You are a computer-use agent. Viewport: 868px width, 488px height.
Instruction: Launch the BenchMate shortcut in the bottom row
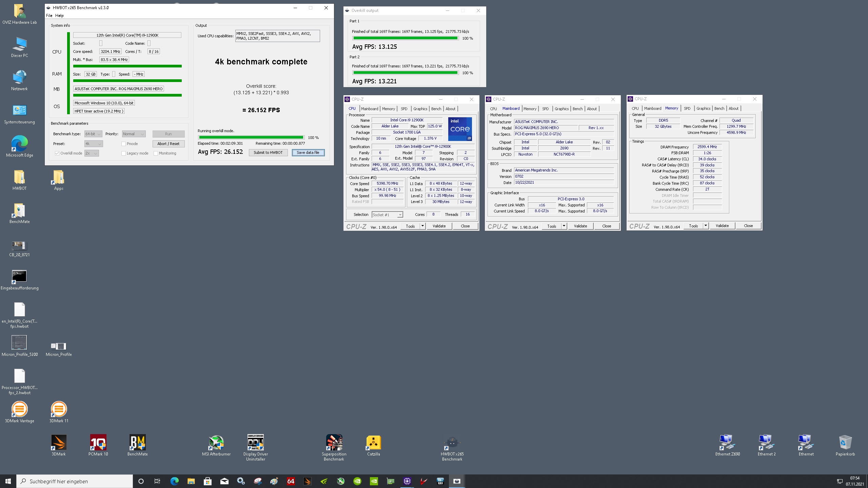(138, 445)
